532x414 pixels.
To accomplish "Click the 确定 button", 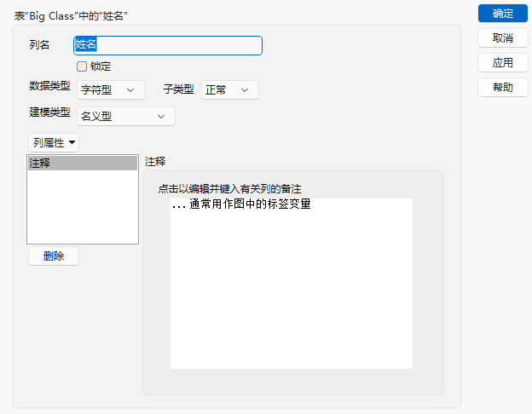I will [x=503, y=14].
